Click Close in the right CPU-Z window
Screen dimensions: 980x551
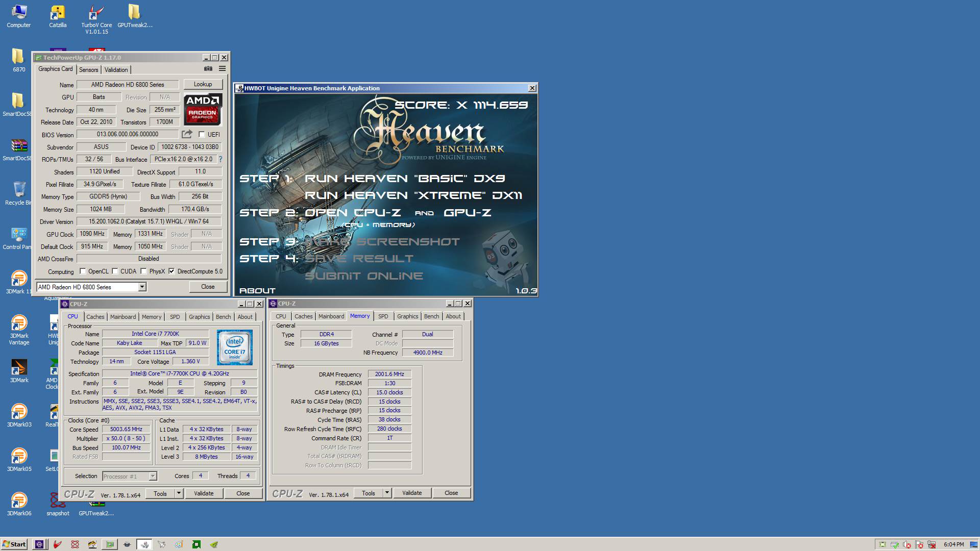[451, 493]
